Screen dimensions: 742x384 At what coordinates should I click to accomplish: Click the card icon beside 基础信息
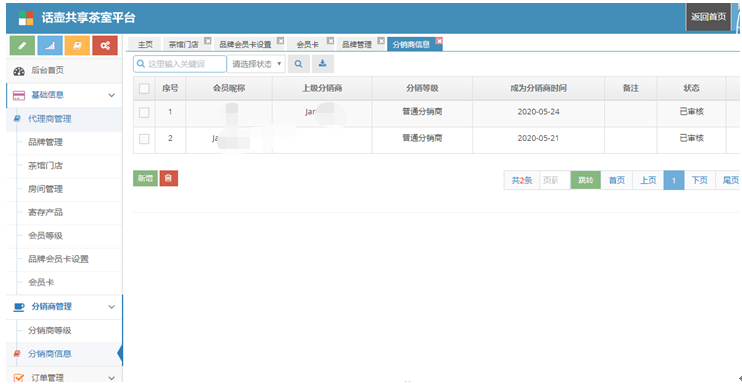19,95
